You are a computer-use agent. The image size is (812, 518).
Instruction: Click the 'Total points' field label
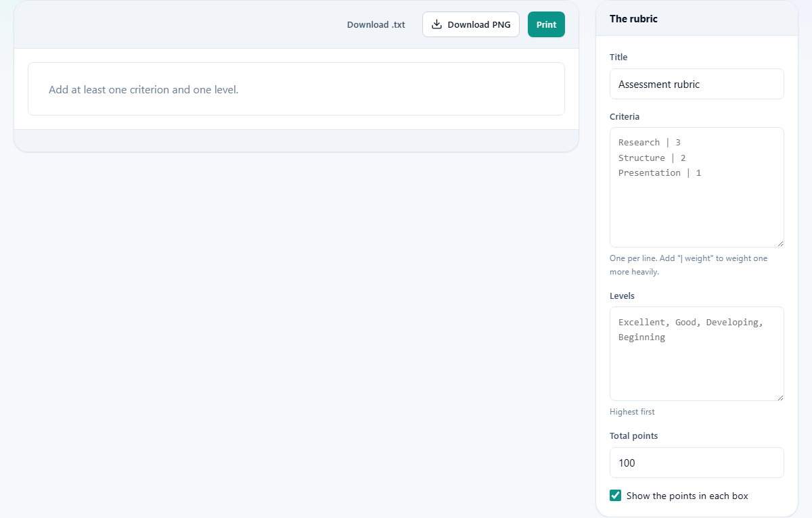(x=633, y=436)
